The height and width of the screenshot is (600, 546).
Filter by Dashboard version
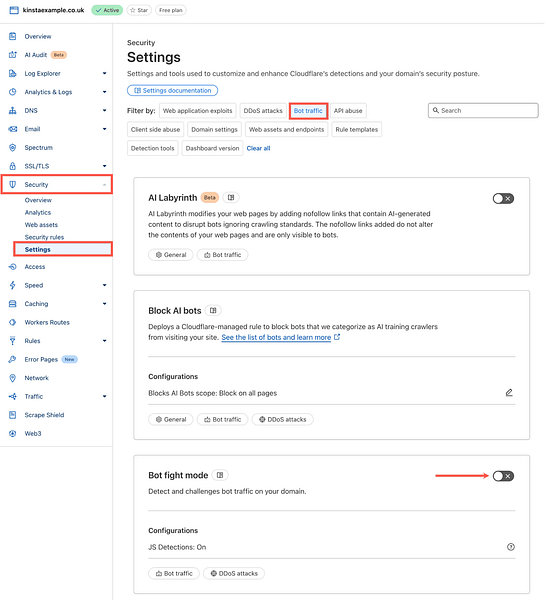pos(212,148)
